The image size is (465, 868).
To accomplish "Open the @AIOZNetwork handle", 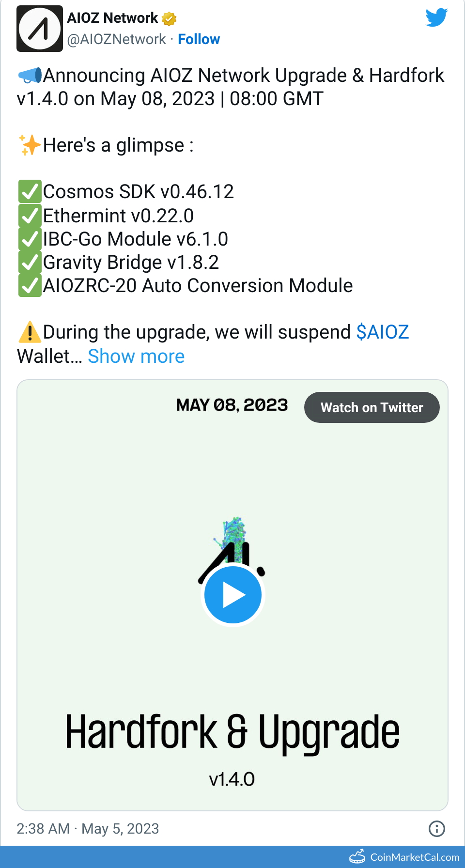I will [x=116, y=39].
